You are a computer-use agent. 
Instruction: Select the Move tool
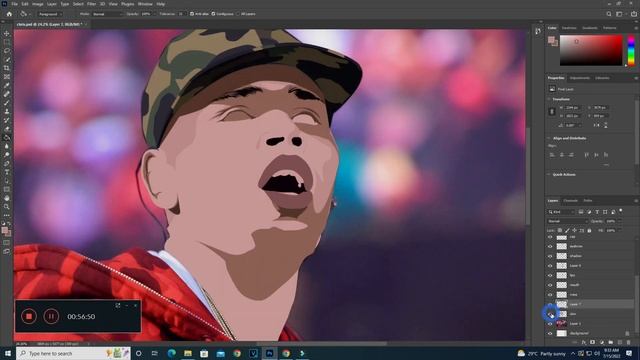(7, 33)
